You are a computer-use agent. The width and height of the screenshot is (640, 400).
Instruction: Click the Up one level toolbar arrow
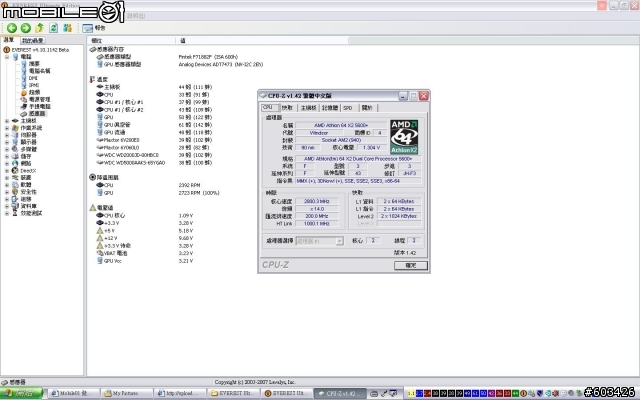40,28
